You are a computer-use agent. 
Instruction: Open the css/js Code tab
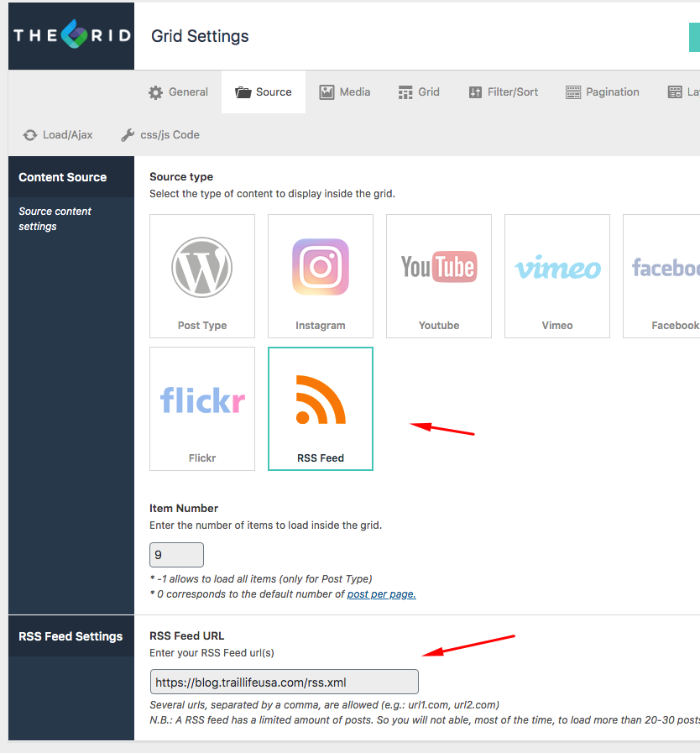(160, 135)
